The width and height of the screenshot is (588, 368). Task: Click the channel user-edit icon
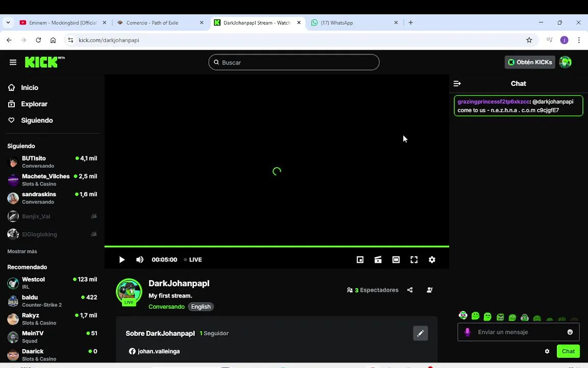point(430,290)
